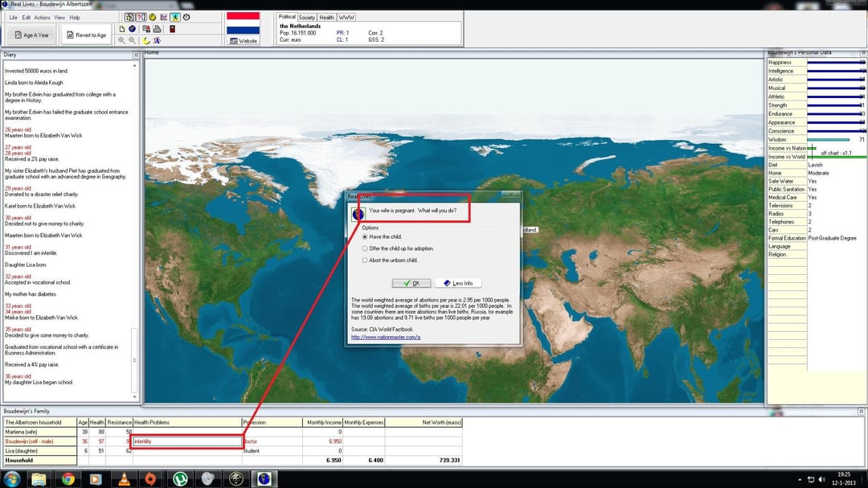This screenshot has width=868, height=488.
Task: Open Google Chrome from the taskbar
Action: pyautogui.click(x=68, y=479)
